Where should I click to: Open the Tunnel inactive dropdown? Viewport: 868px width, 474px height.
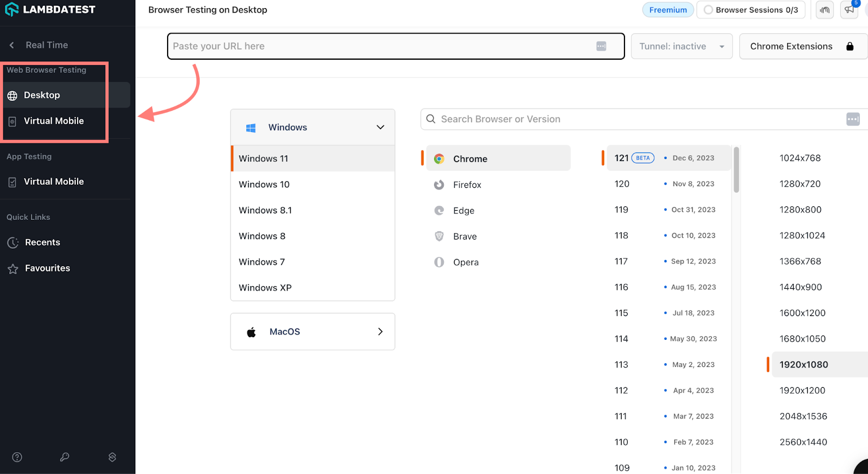pos(681,47)
